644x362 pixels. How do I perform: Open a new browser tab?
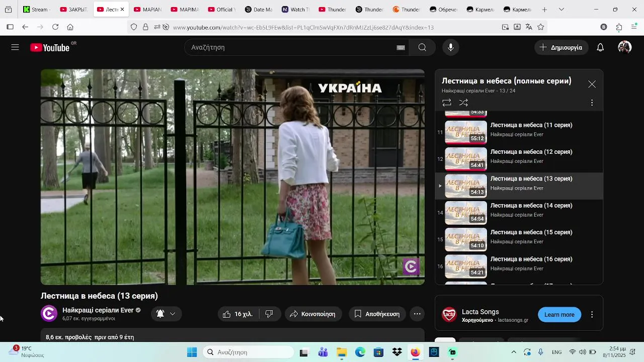click(x=544, y=10)
